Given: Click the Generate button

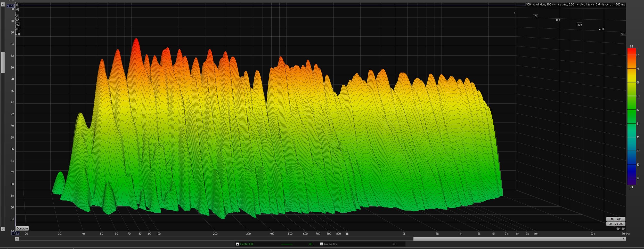Looking at the screenshot, I should tap(22, 228).
